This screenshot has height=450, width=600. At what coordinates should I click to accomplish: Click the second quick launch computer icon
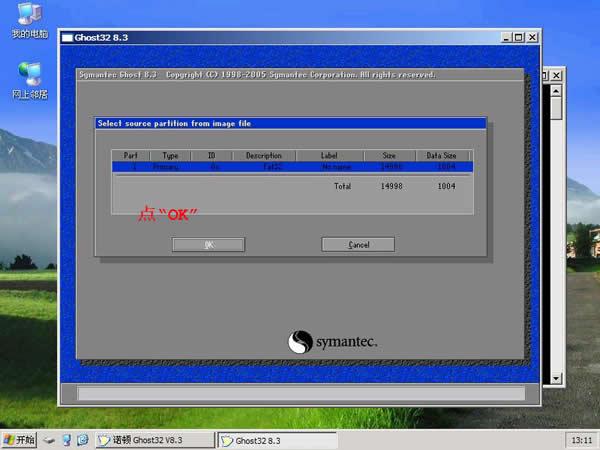(67, 440)
